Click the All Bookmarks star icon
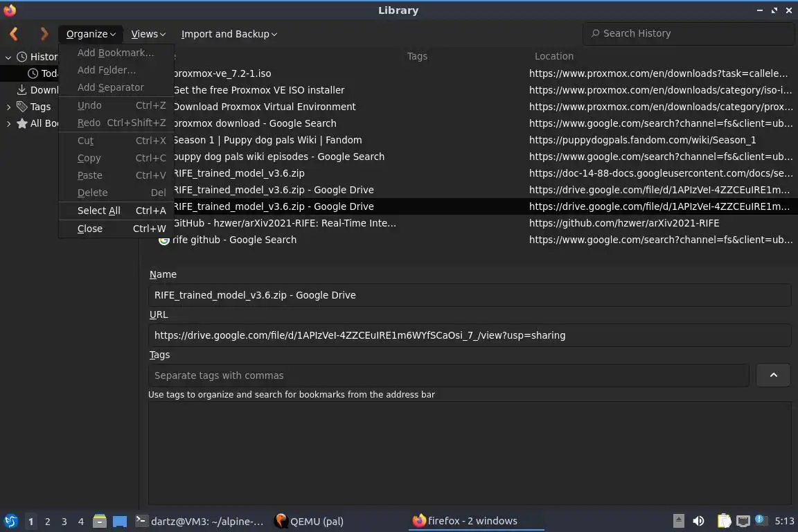The image size is (798, 532). point(22,123)
